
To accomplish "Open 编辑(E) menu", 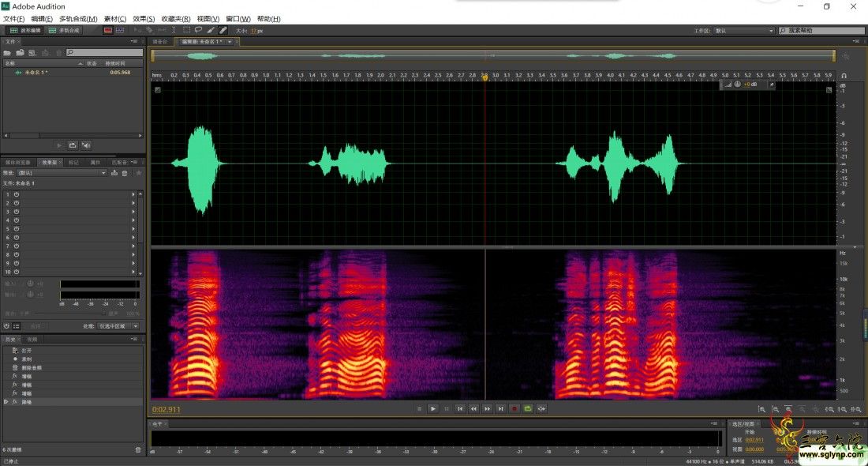I will pyautogui.click(x=42, y=19).
